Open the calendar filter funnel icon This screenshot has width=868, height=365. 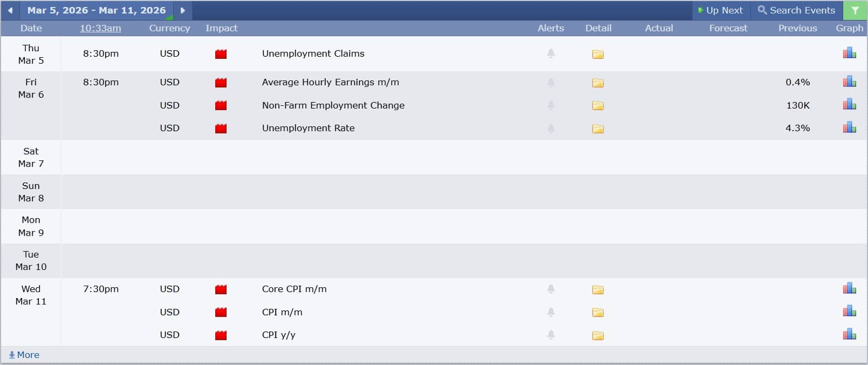[855, 10]
